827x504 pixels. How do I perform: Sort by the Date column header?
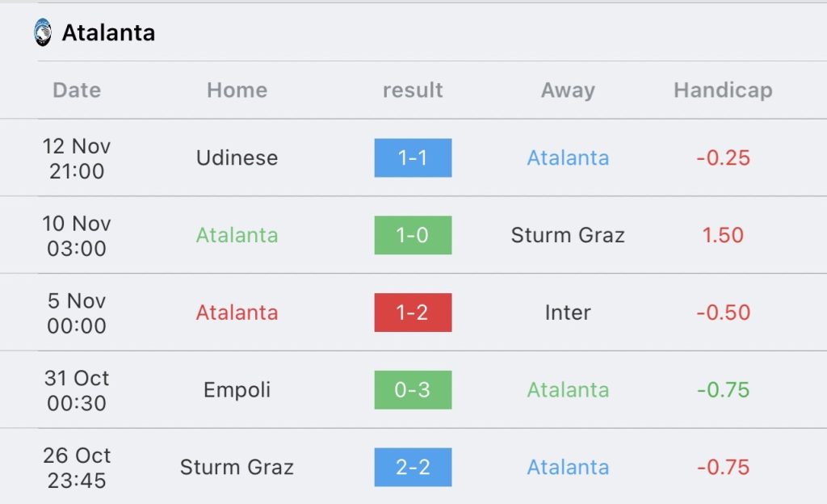tap(77, 90)
